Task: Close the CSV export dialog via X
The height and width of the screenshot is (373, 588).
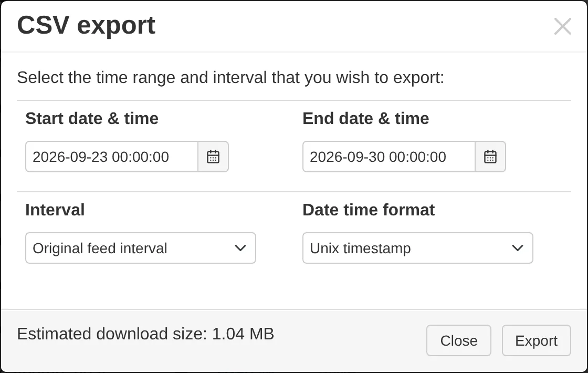Action: click(562, 26)
